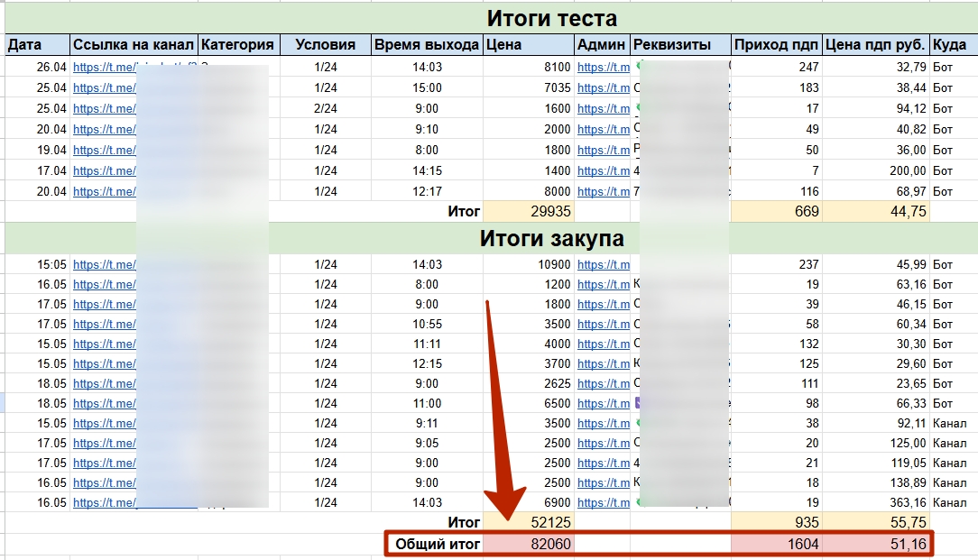Image resolution: width=978 pixels, height=560 pixels.
Task: Select the price cell '6500'
Action: [x=529, y=403]
